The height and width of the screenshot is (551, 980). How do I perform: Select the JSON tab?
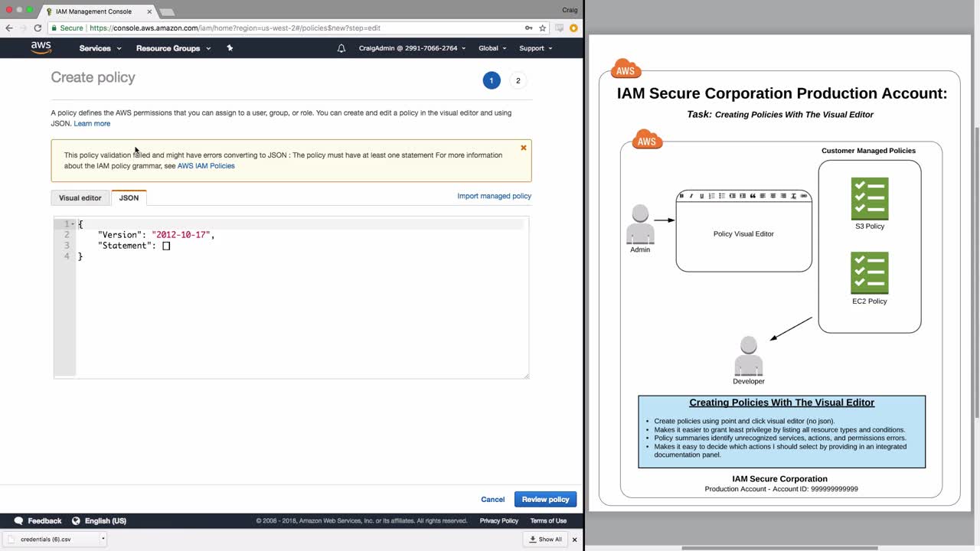click(129, 197)
